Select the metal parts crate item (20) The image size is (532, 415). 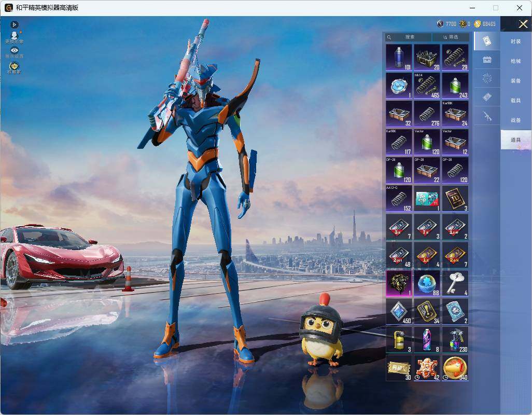[x=427, y=58]
